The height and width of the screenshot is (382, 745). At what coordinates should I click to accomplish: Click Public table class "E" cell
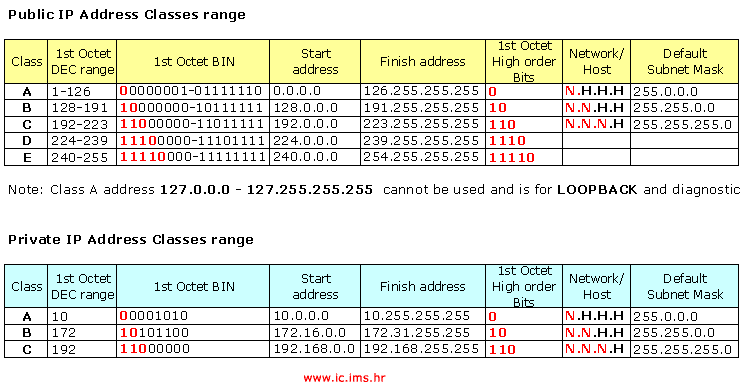click(x=27, y=157)
